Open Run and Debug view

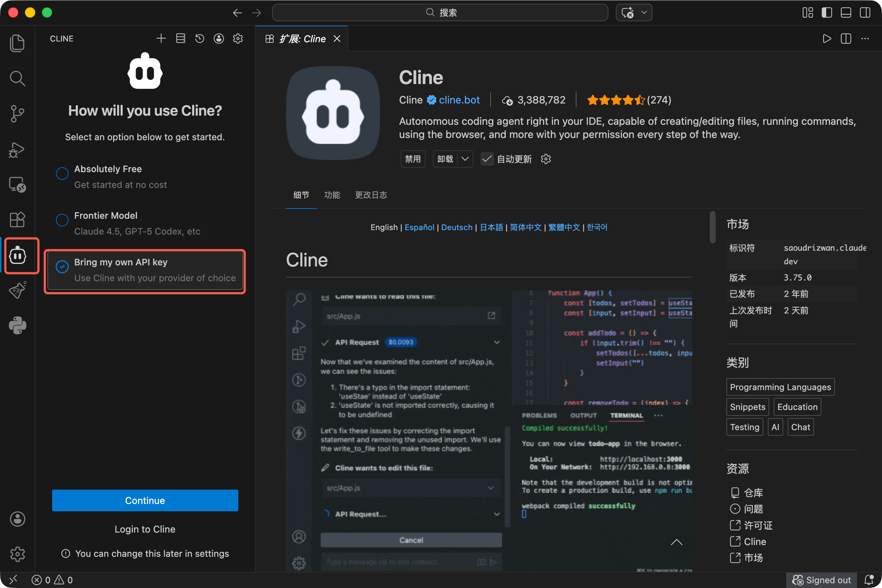[17, 150]
